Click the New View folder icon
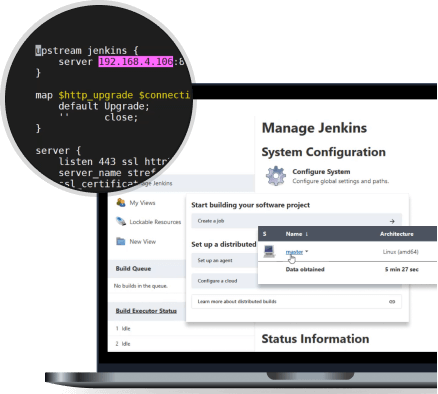Screen dimensions: 438x394 tap(121, 241)
